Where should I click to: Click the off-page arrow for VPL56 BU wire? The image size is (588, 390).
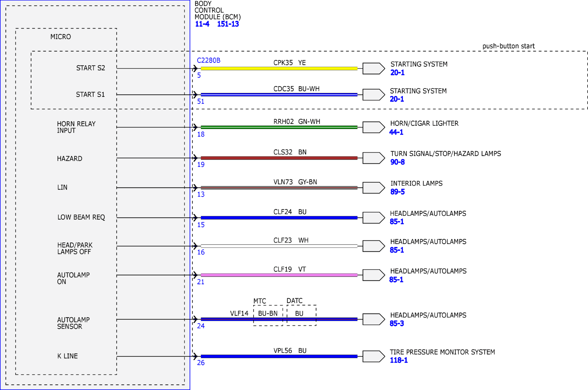point(374,356)
